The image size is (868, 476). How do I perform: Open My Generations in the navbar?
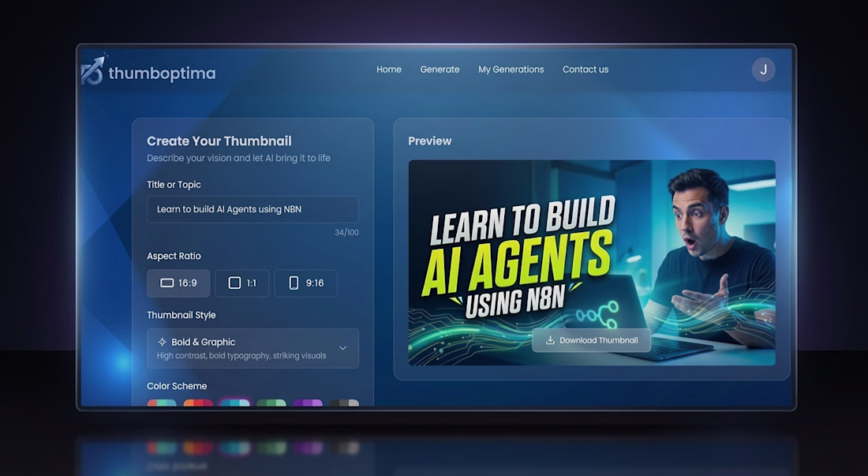511,69
